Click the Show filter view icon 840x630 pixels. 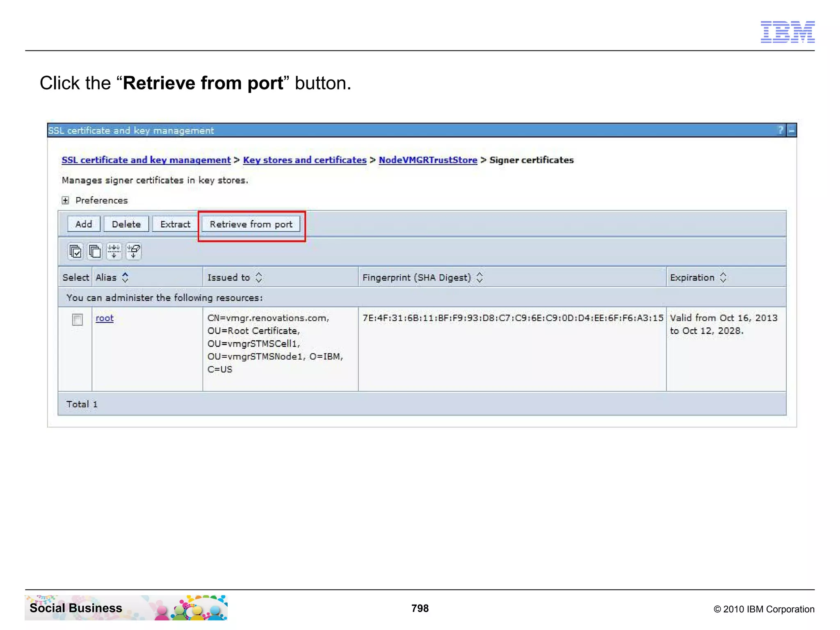114,251
